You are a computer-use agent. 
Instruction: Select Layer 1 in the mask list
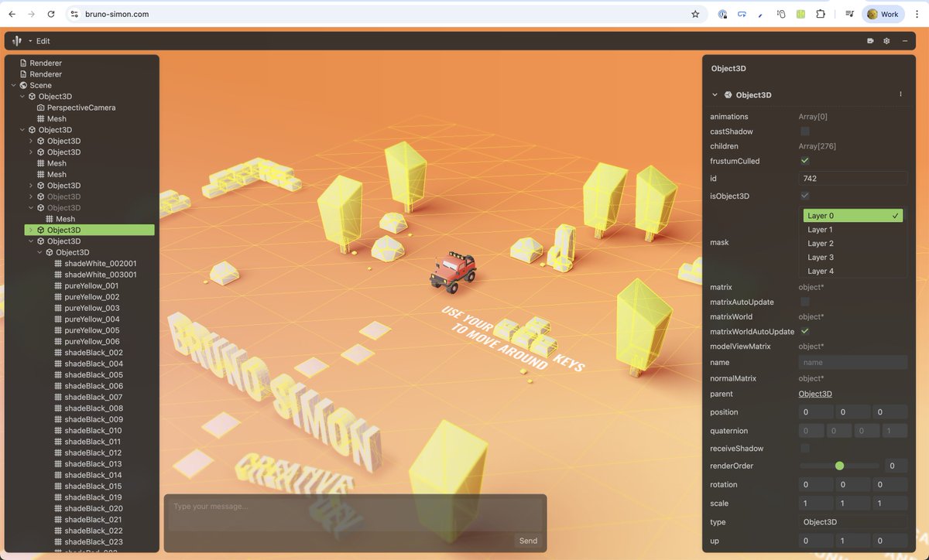point(853,230)
